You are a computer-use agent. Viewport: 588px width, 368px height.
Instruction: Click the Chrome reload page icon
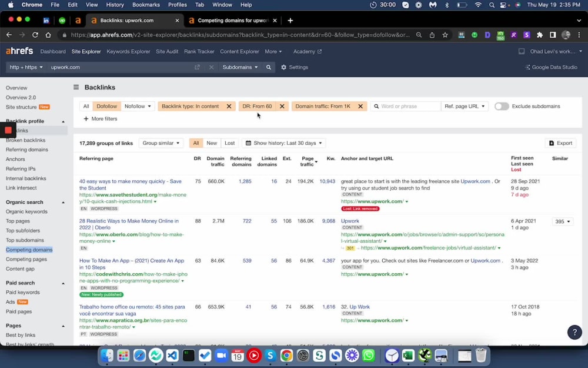click(x=35, y=35)
